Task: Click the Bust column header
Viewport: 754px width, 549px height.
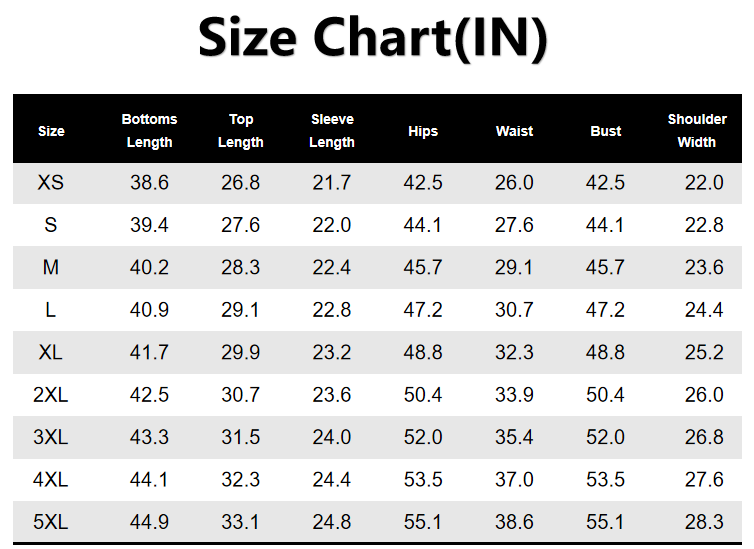Action: tap(605, 131)
